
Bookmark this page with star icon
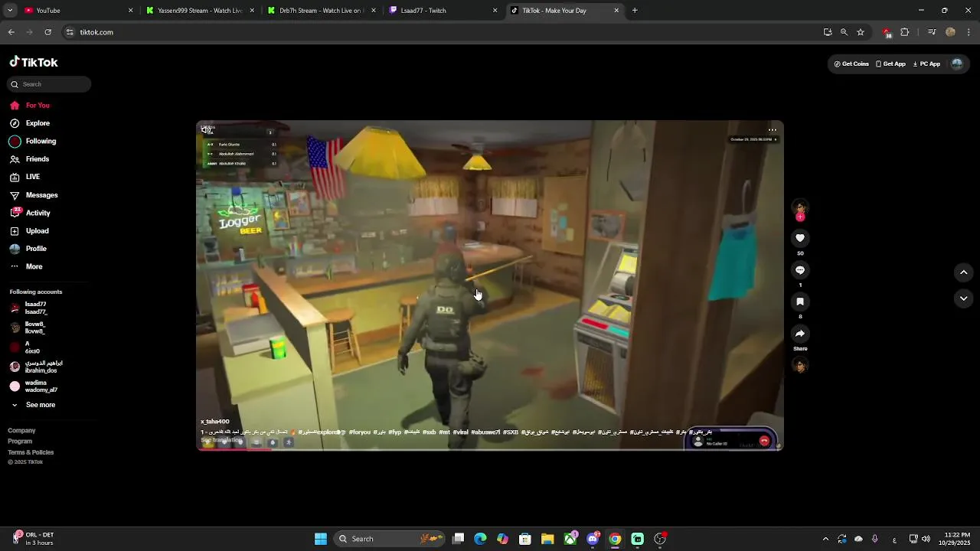861,32
